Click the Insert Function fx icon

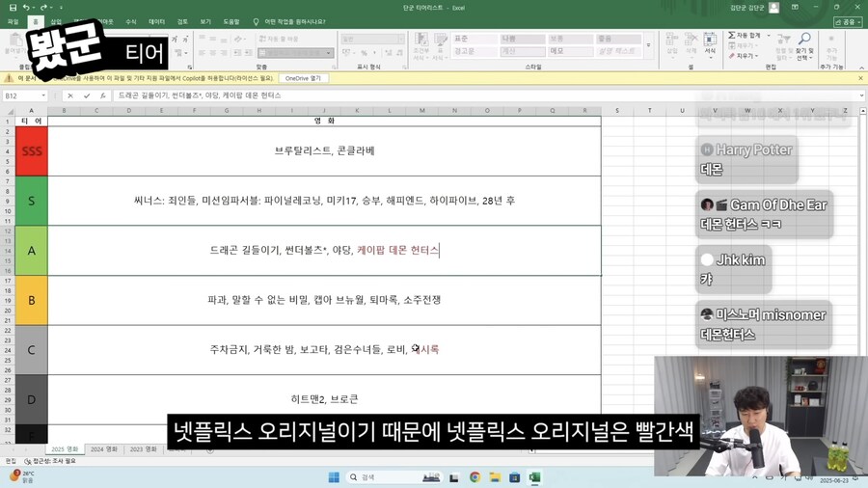[102, 95]
